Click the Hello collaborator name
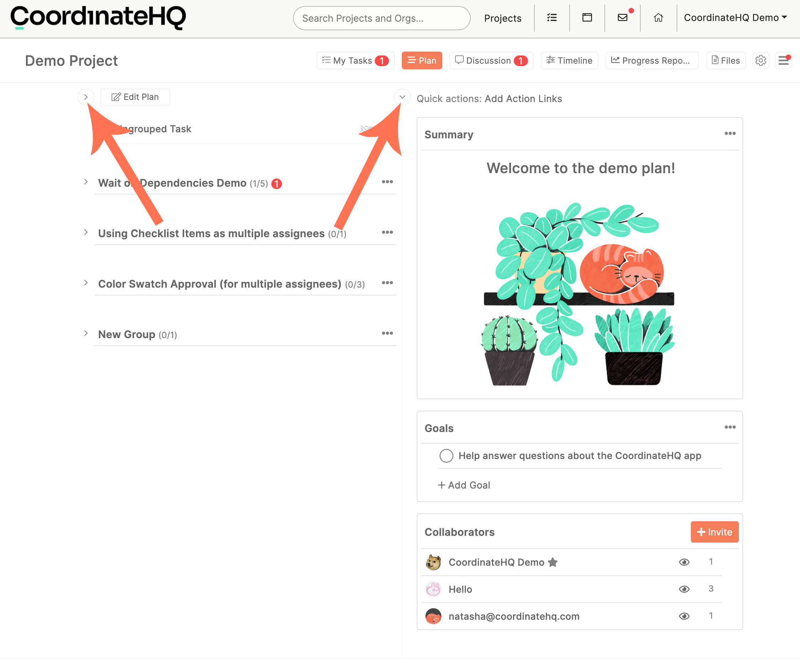Screen dimensions: 800x672 tap(460, 590)
